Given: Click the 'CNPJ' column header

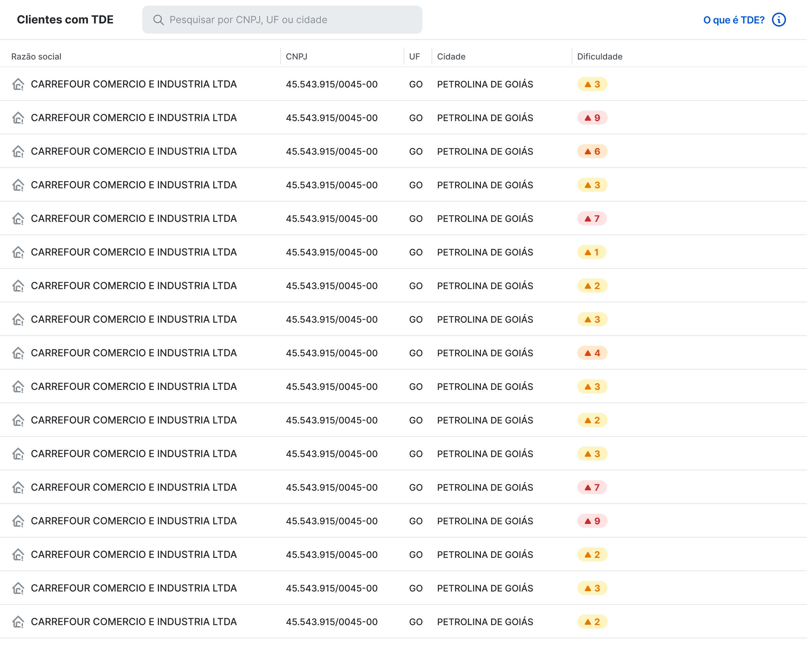Looking at the screenshot, I should tap(297, 56).
